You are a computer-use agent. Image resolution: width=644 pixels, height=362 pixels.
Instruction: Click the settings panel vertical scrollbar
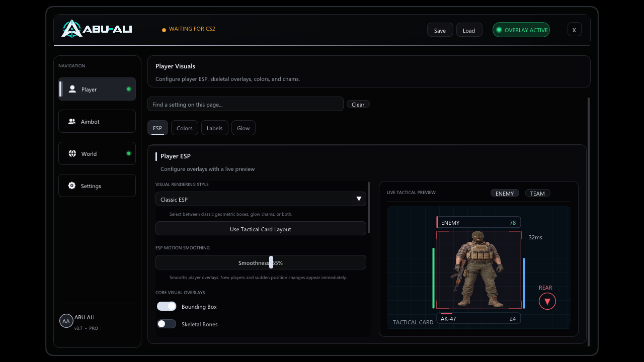369,208
